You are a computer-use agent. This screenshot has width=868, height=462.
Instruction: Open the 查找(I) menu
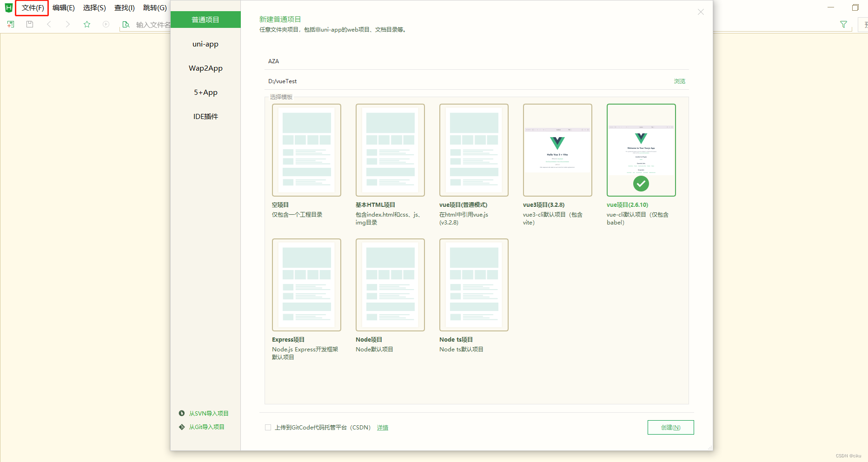(x=125, y=8)
